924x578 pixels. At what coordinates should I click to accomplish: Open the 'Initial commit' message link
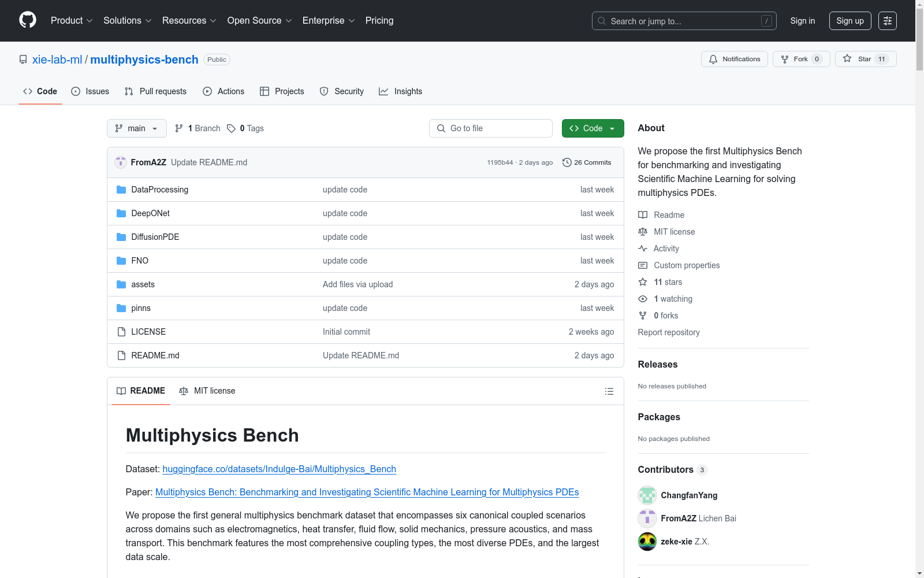tap(346, 332)
